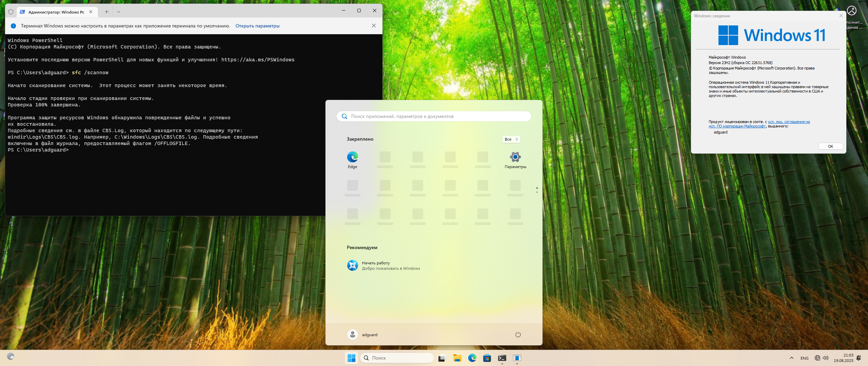Image resolution: width=868 pixels, height=366 pixels.
Task: Click the pinned apps page dots indicator
Action: pyautogui.click(x=537, y=190)
